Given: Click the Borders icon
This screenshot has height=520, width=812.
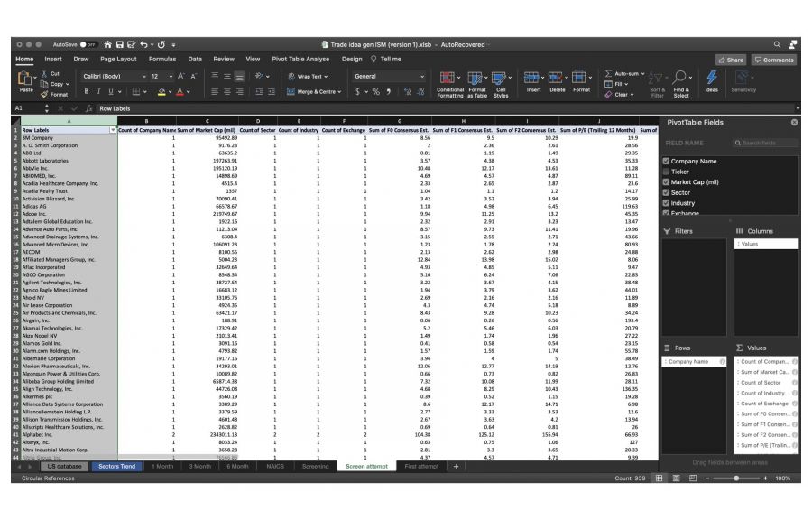Looking at the screenshot, I should pyautogui.click(x=136, y=92).
